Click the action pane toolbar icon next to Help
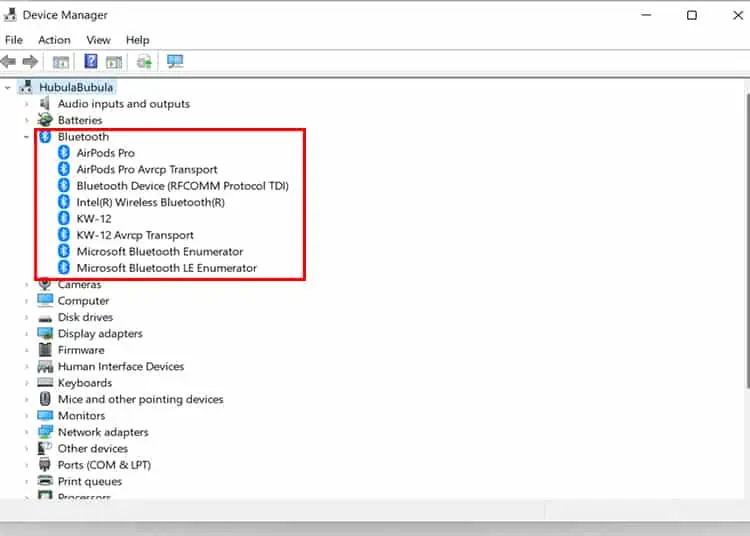Viewport: 750px width, 536px height. (x=114, y=62)
